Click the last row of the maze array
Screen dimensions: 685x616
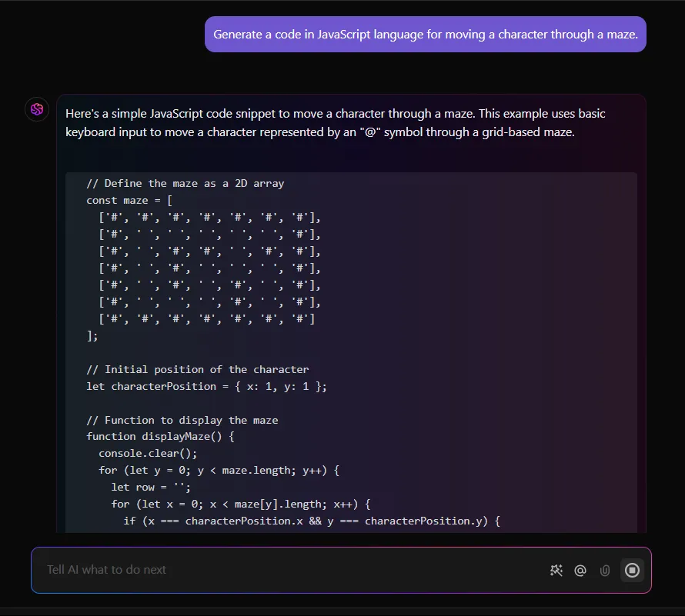[206, 318]
